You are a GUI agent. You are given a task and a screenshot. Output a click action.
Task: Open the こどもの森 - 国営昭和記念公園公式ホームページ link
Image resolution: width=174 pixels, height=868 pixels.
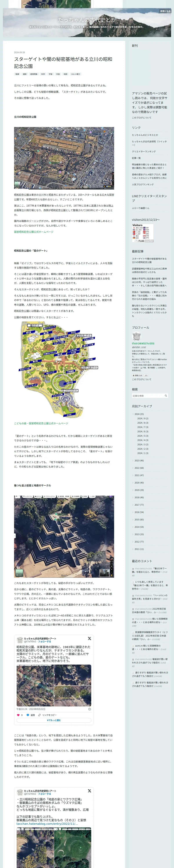[41, 423]
